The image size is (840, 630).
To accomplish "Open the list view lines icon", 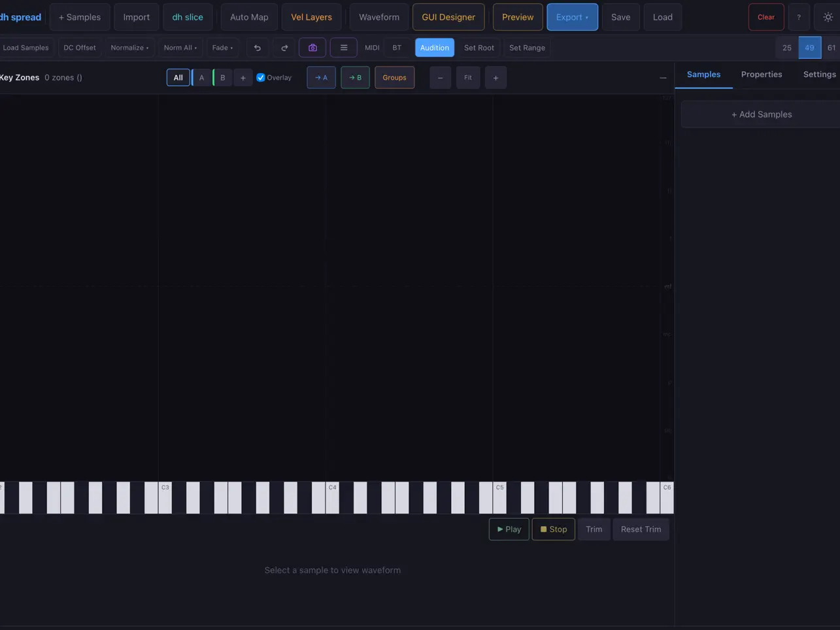I will [344, 48].
